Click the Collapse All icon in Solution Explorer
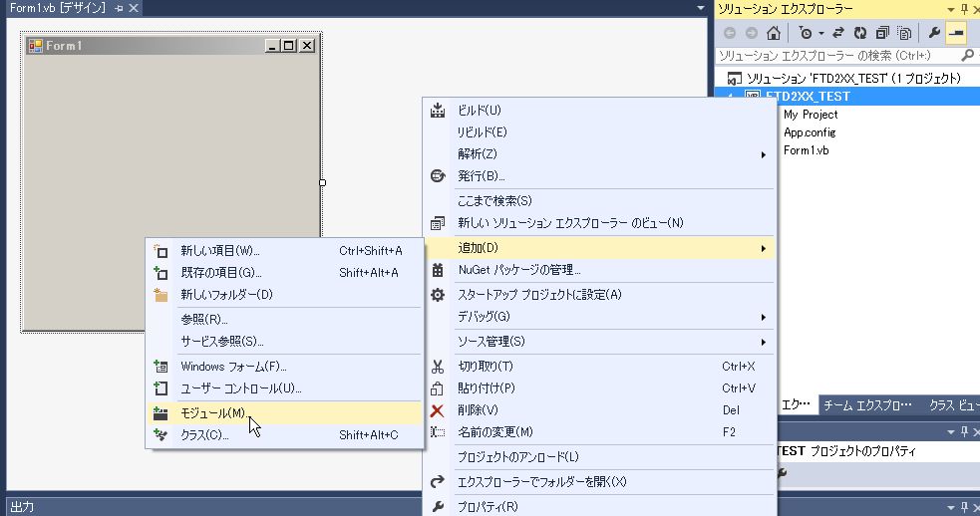The image size is (980, 516). tap(882, 33)
